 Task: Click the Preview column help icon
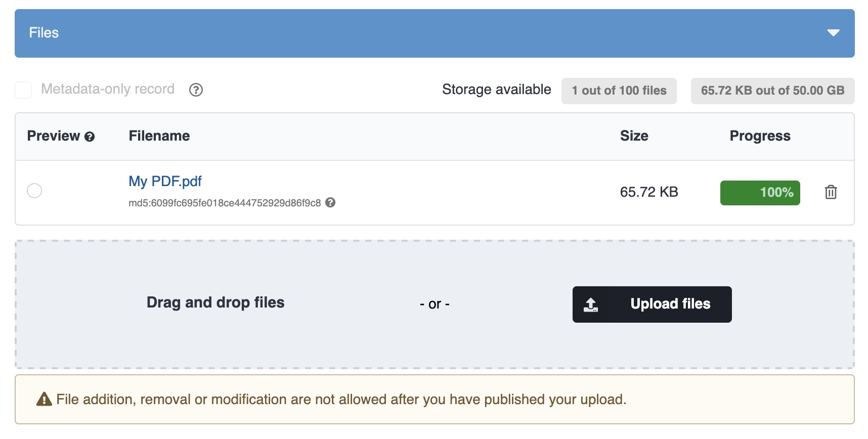[90, 137]
